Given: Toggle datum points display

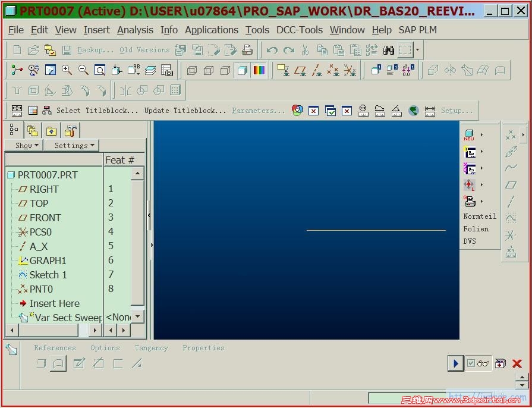Looking at the screenshot, I should point(333,70).
